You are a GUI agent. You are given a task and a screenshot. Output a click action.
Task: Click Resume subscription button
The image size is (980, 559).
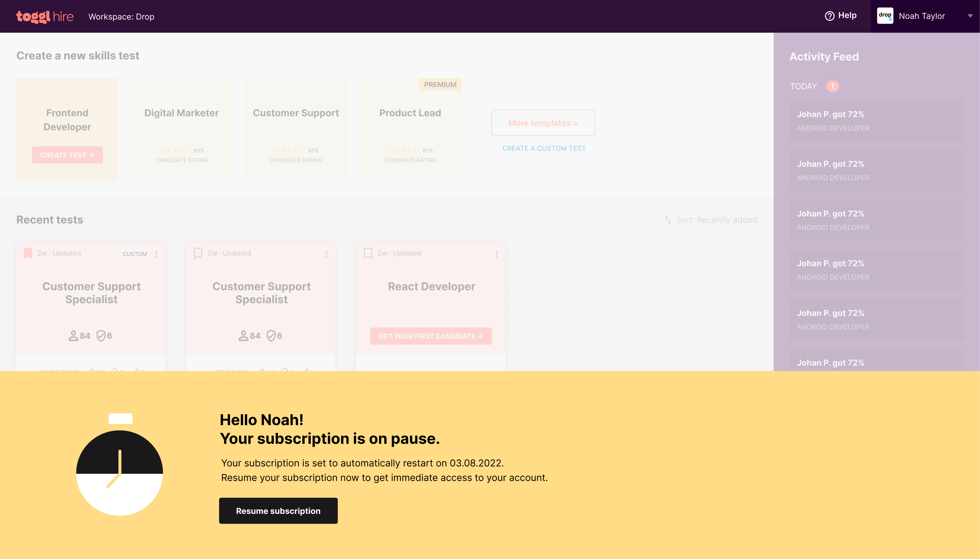coord(279,510)
